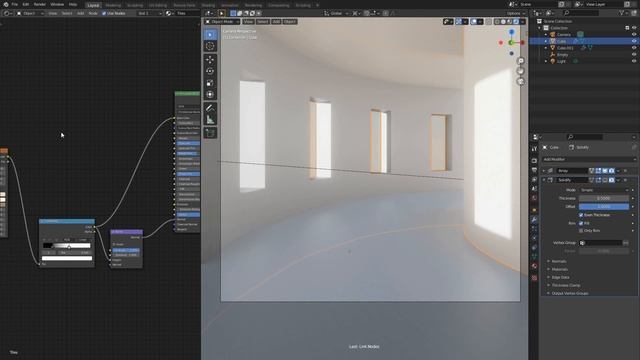Select the Scale tool in viewport toolbar
Screen dimensions: 640x360
[x=210, y=83]
